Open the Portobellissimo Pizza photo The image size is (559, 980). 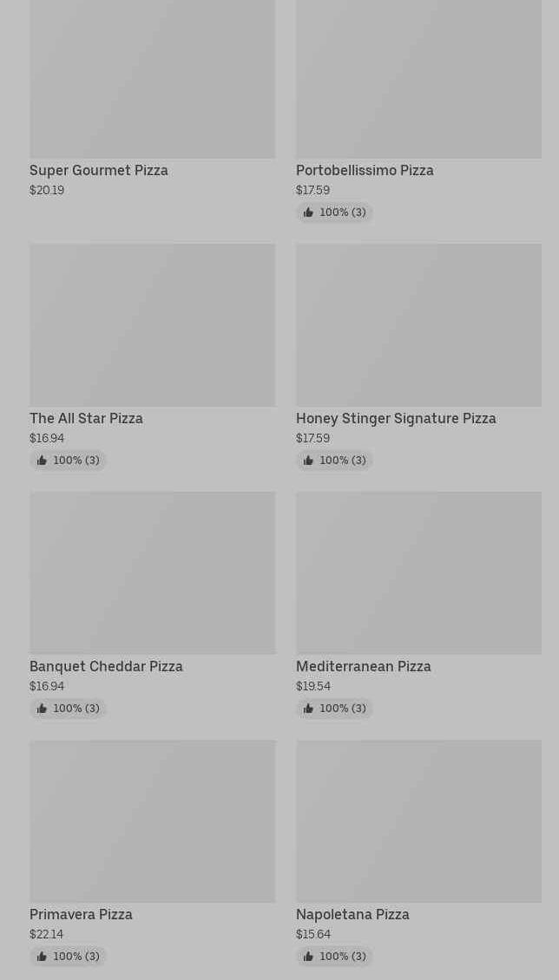(418, 78)
